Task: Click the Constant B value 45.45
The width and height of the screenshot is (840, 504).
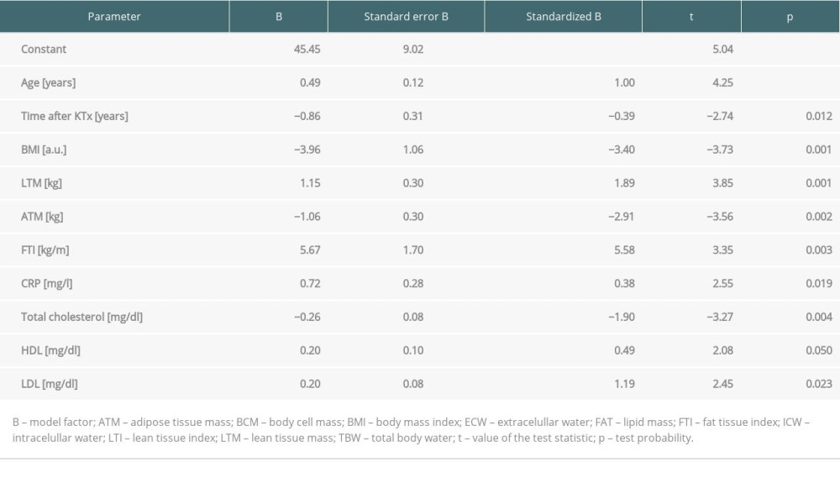Action: coord(305,50)
